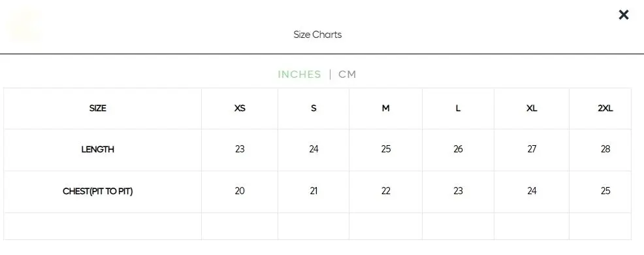The image size is (644, 255).
Task: Select the L size column header
Action: pos(458,108)
